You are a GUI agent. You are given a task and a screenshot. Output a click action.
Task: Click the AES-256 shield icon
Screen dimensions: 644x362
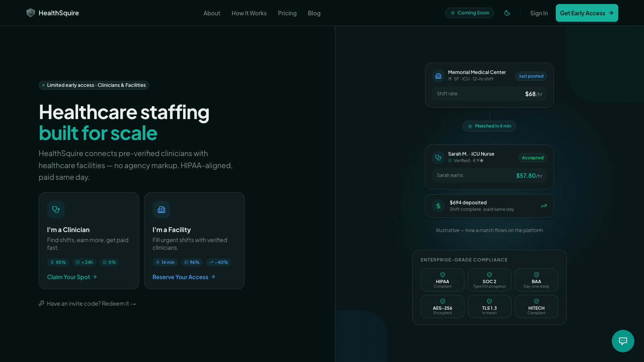pos(443,301)
